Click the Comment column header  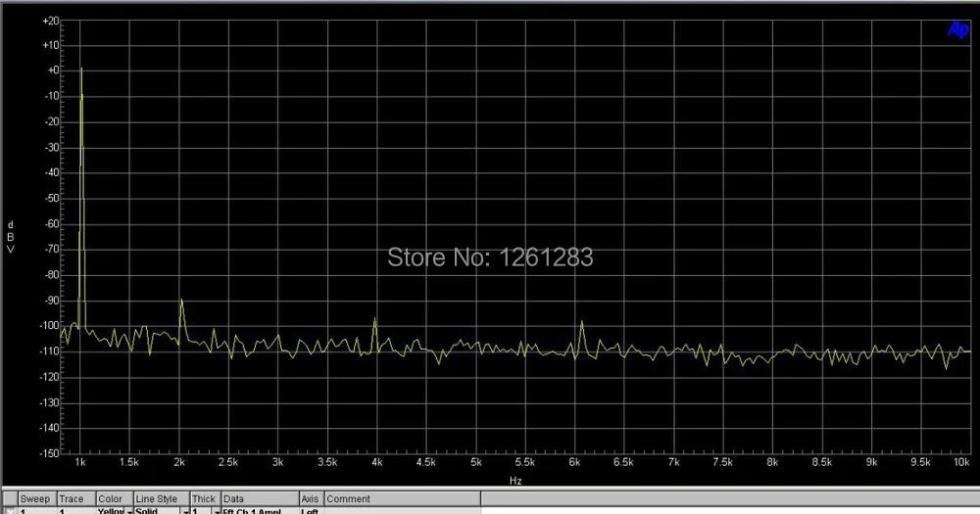(403, 498)
